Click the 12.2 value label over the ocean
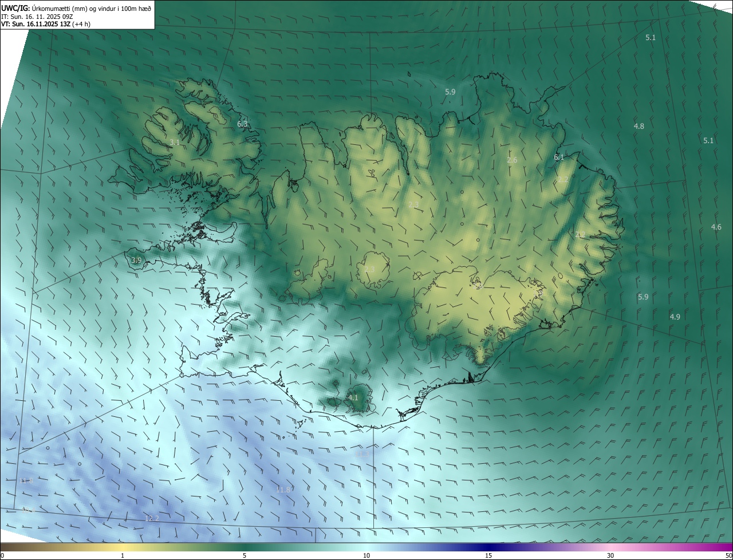Screen dimensions: 733x560 [x=152, y=518]
